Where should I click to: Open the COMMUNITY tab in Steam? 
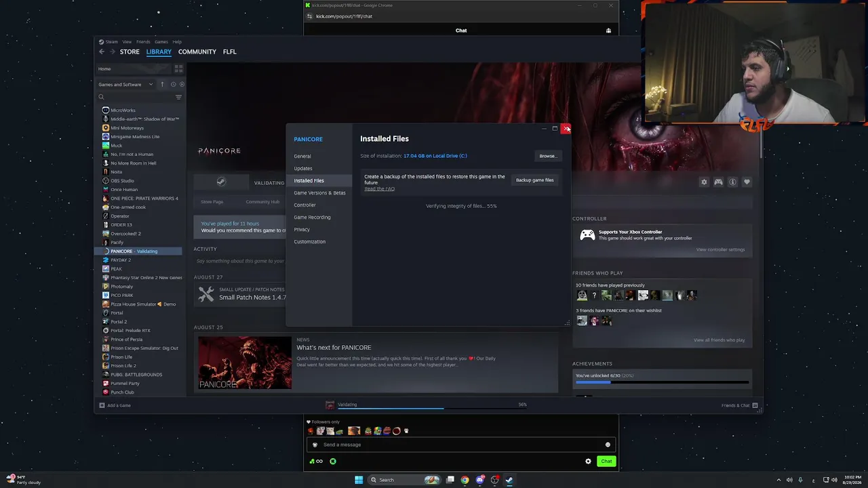click(x=197, y=52)
